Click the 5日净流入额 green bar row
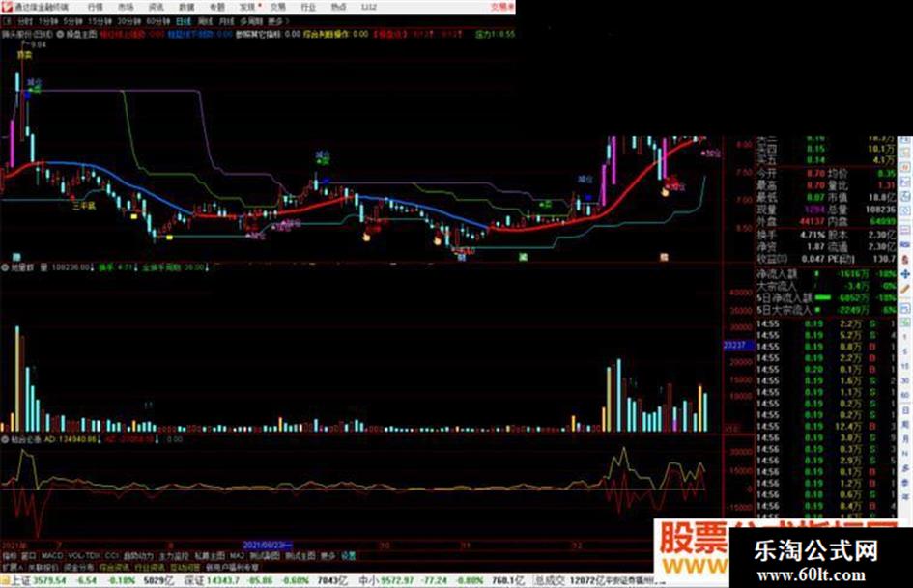 [826, 297]
